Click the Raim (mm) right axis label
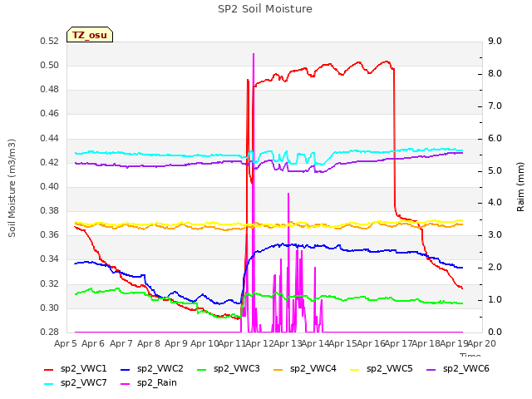Viewport: 532px width, 399px height. coord(520,187)
